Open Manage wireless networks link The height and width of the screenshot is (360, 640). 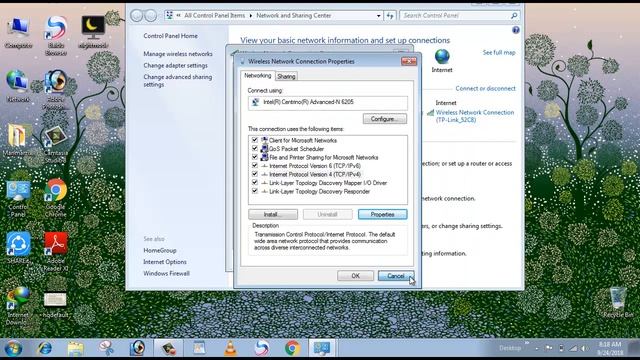[178, 54]
